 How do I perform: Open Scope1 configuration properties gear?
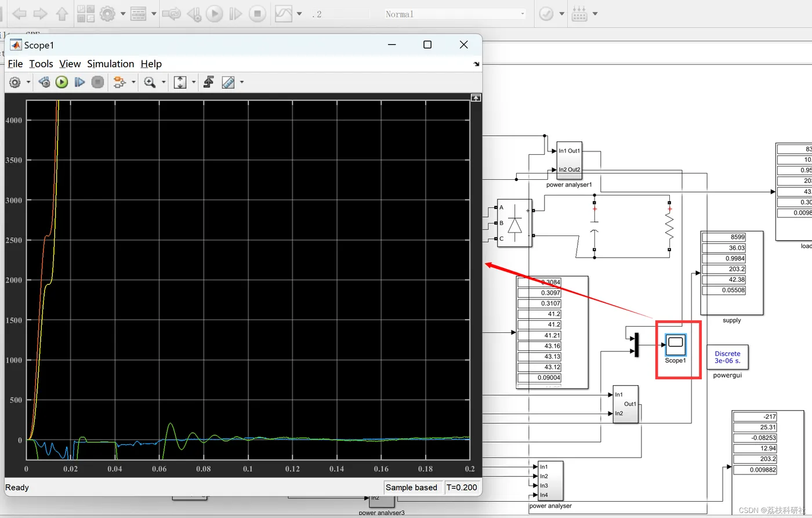coord(14,82)
